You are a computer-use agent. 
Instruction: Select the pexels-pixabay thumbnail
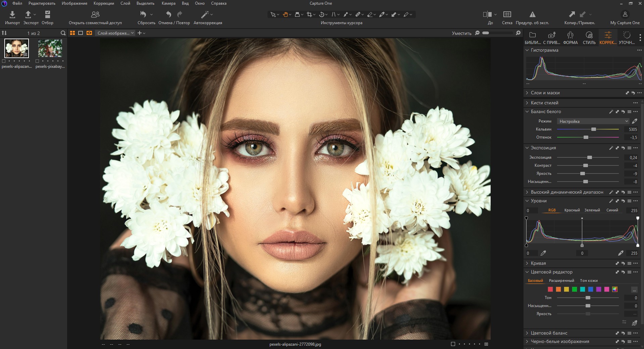[x=50, y=48]
